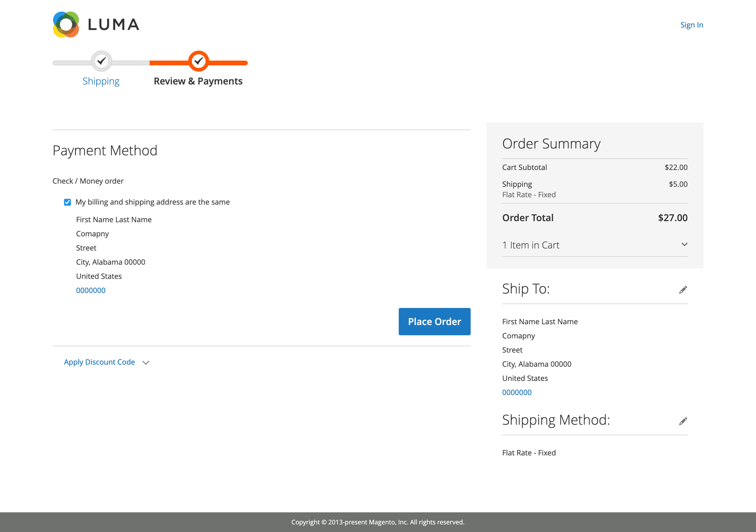Click the Apply Discount Code chevron arrow
The width and height of the screenshot is (756, 532).
[146, 362]
